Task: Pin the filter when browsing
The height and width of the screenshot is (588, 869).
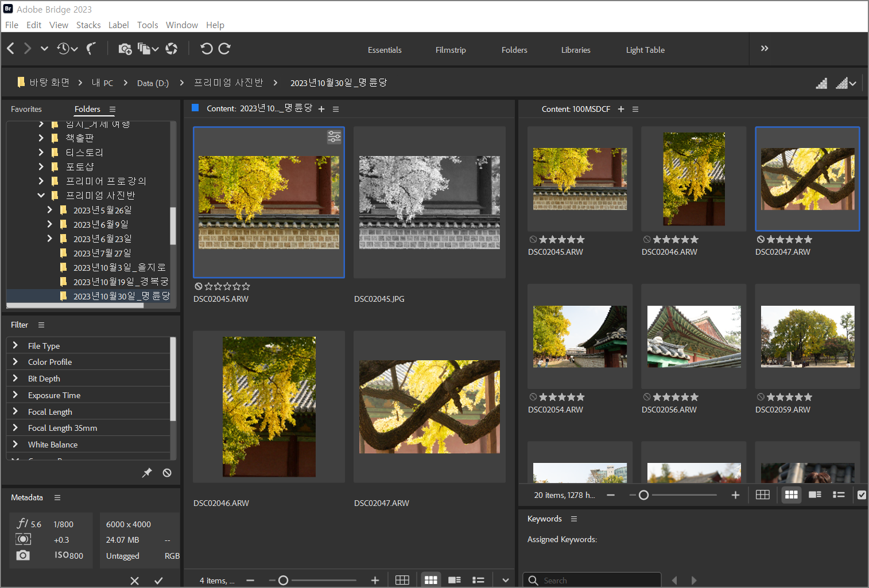Action: click(147, 473)
